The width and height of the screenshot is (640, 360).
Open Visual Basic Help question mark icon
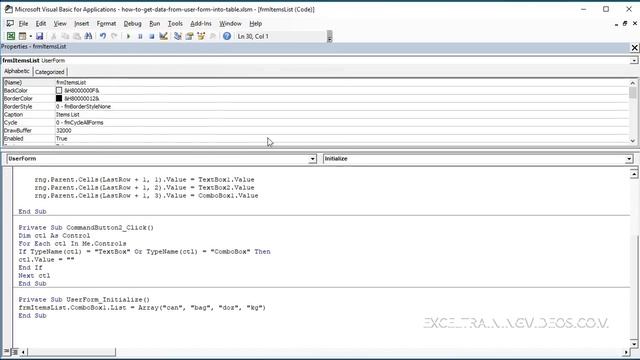[x=227, y=36]
